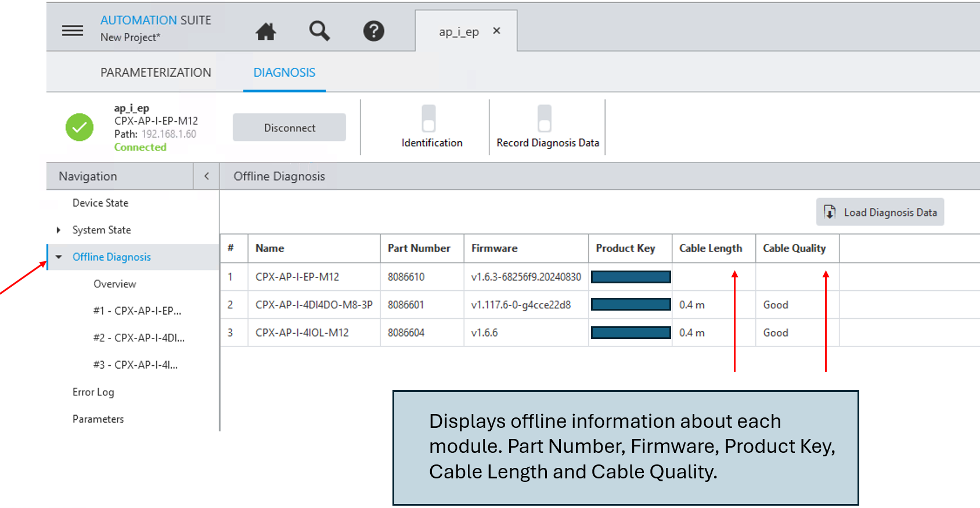Click part number 8086604
980x508 pixels.
pyautogui.click(x=406, y=333)
